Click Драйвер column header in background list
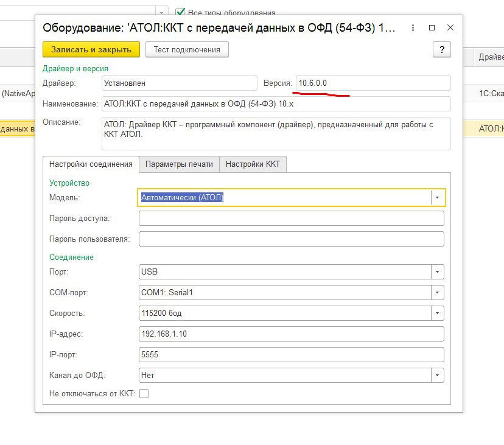The width and height of the screenshot is (504, 445). [x=489, y=57]
